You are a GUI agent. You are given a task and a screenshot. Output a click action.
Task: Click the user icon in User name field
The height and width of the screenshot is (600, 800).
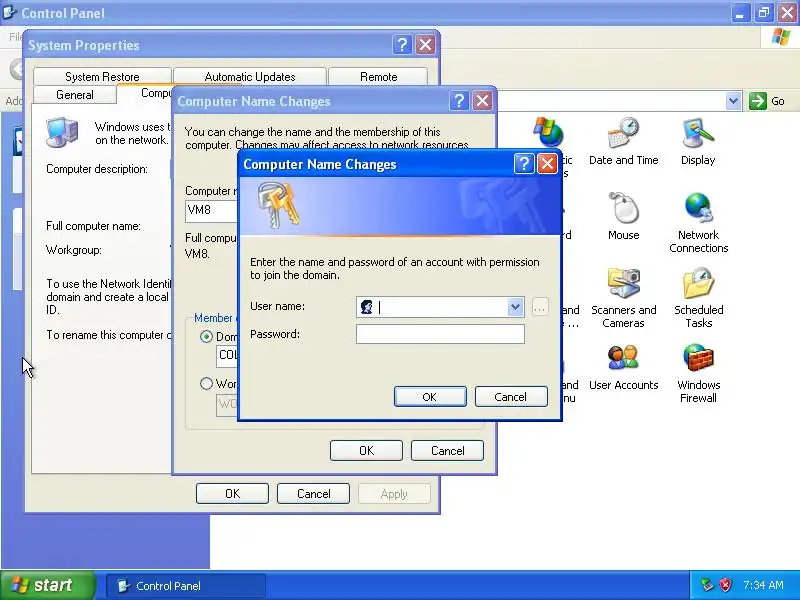pos(366,307)
